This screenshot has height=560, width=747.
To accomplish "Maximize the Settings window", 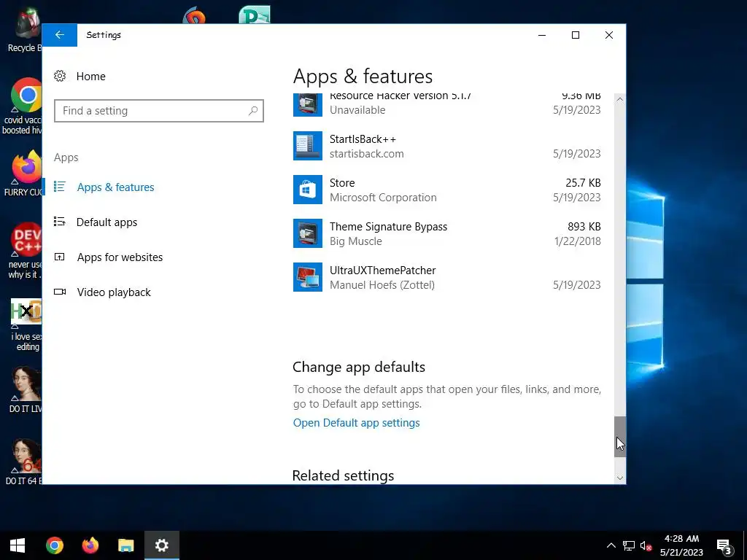I will point(576,35).
